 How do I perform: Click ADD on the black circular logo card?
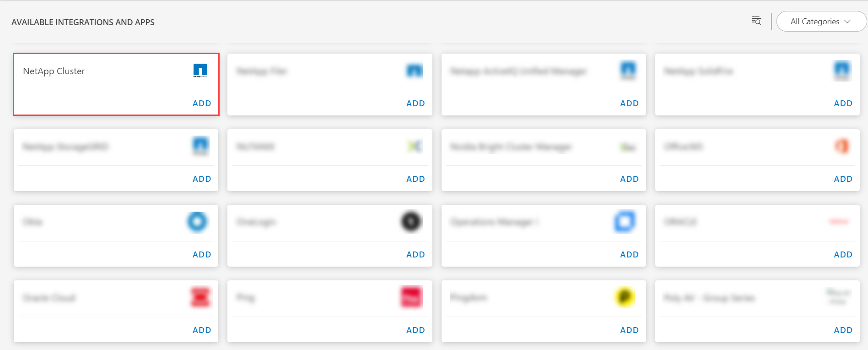(415, 255)
